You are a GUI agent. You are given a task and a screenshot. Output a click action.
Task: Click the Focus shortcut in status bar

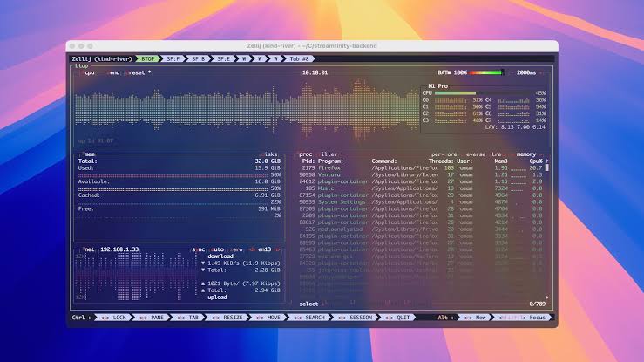tap(522, 318)
